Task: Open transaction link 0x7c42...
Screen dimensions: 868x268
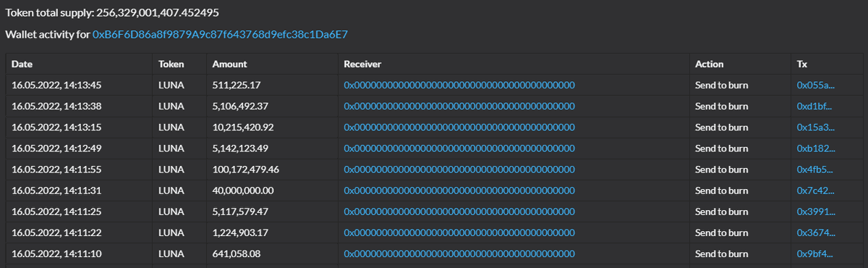Action: 816,190
